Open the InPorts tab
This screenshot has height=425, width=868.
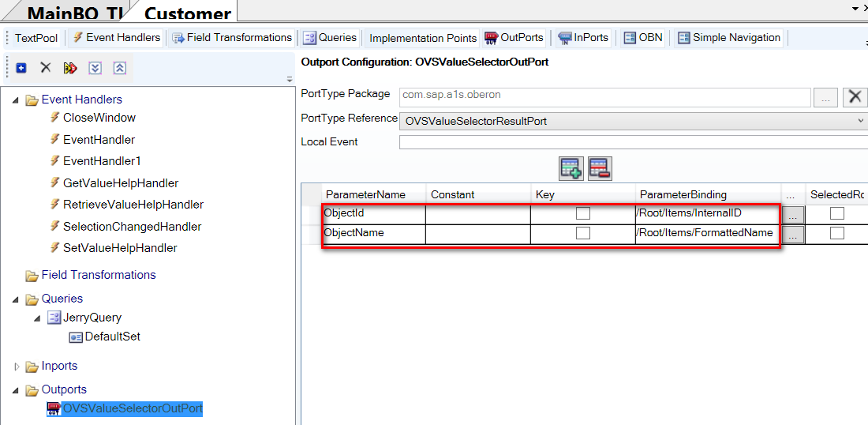tap(583, 38)
